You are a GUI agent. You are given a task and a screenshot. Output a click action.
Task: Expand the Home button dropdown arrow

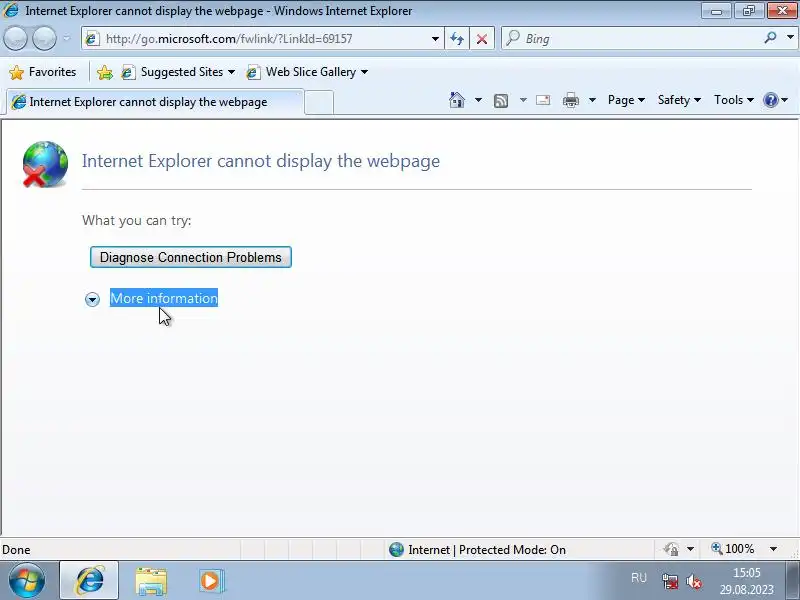point(478,100)
